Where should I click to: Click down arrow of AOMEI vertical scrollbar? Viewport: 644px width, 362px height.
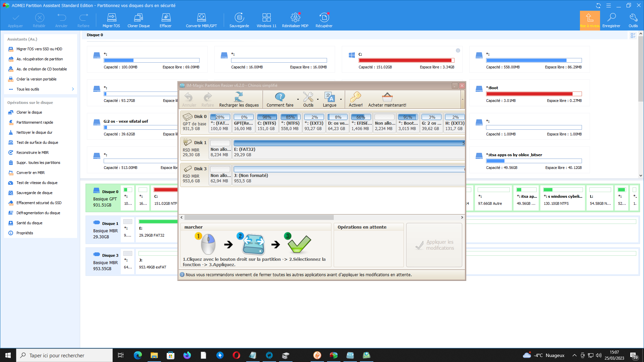click(x=641, y=176)
